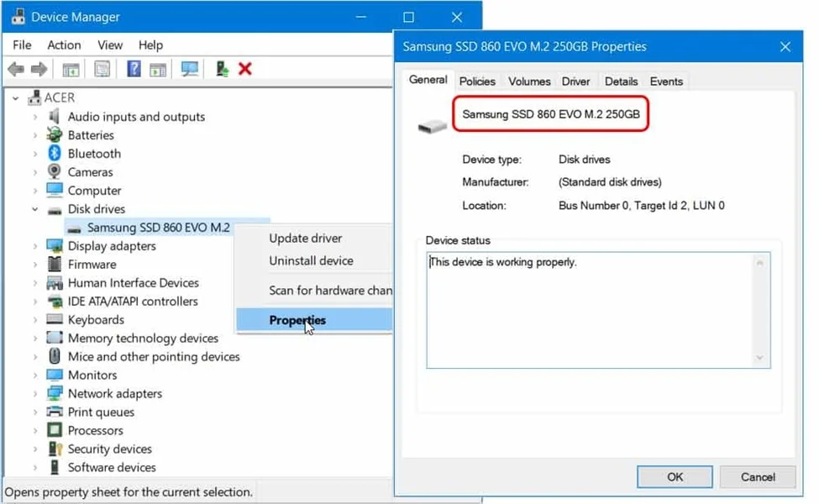Select Samsung SSD 860 EVO M.2 tree item
The image size is (819, 504).
(158, 228)
